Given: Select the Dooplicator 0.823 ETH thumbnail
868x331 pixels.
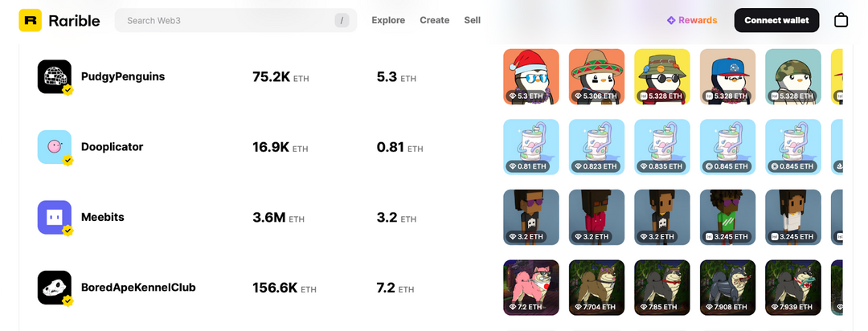Looking at the screenshot, I should [596, 147].
